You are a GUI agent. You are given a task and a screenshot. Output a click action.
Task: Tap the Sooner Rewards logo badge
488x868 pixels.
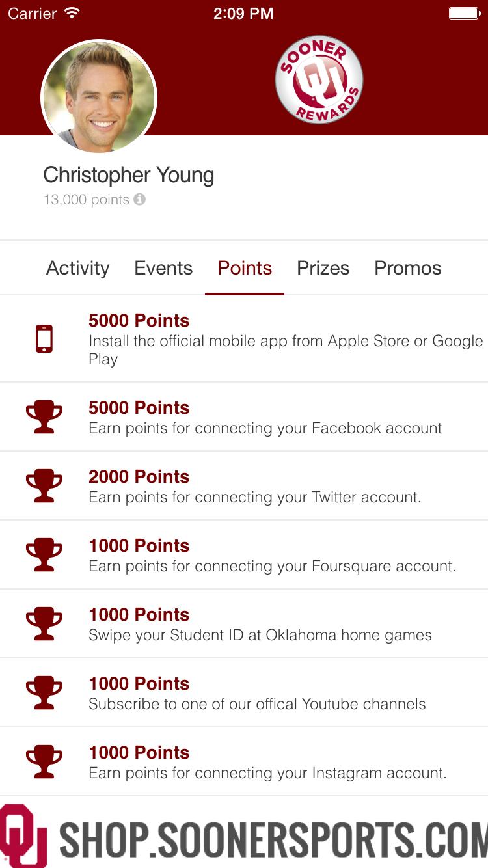click(x=319, y=80)
